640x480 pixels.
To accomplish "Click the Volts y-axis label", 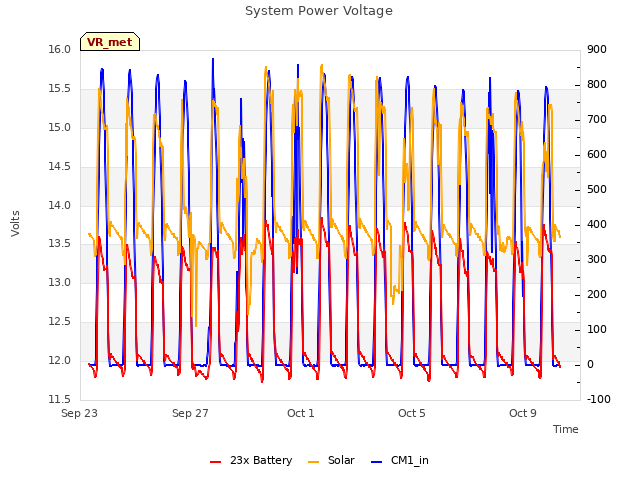I will pos(15,224).
